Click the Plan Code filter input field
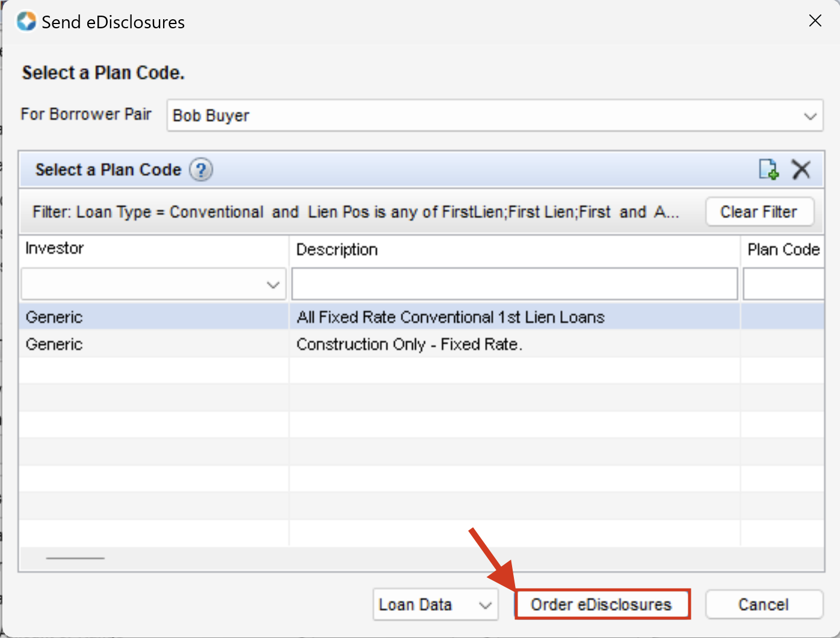Viewport: 840px width, 638px height. pos(783,284)
